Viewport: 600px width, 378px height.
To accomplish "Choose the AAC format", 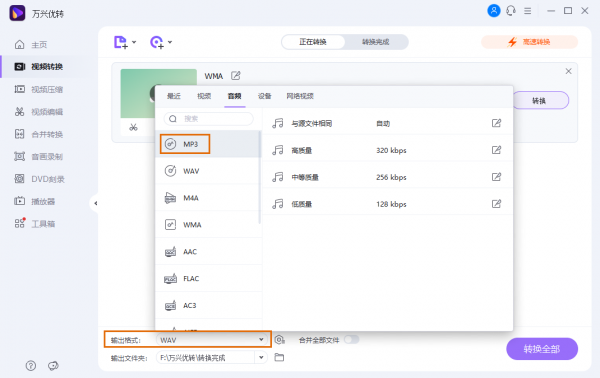I will click(208, 252).
